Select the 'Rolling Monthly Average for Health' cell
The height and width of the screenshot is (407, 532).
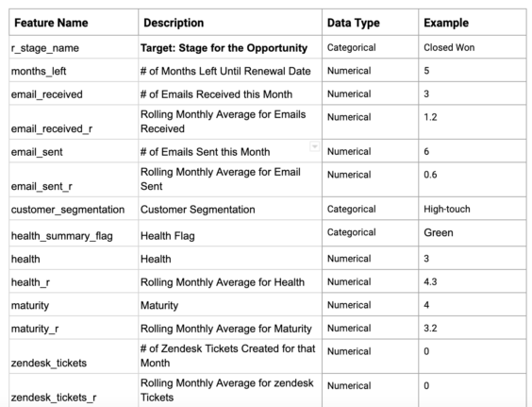click(230, 281)
